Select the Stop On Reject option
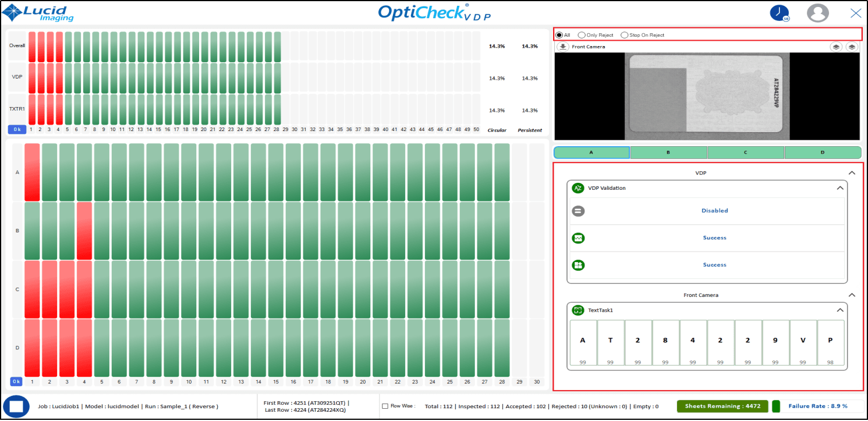This screenshot has width=868, height=421. pyautogui.click(x=625, y=35)
